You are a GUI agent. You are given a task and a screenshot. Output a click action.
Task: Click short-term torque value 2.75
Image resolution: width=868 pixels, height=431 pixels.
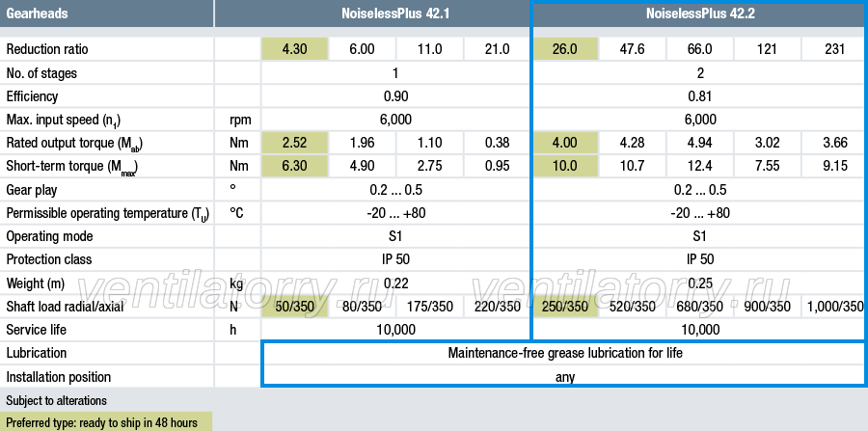(x=429, y=166)
